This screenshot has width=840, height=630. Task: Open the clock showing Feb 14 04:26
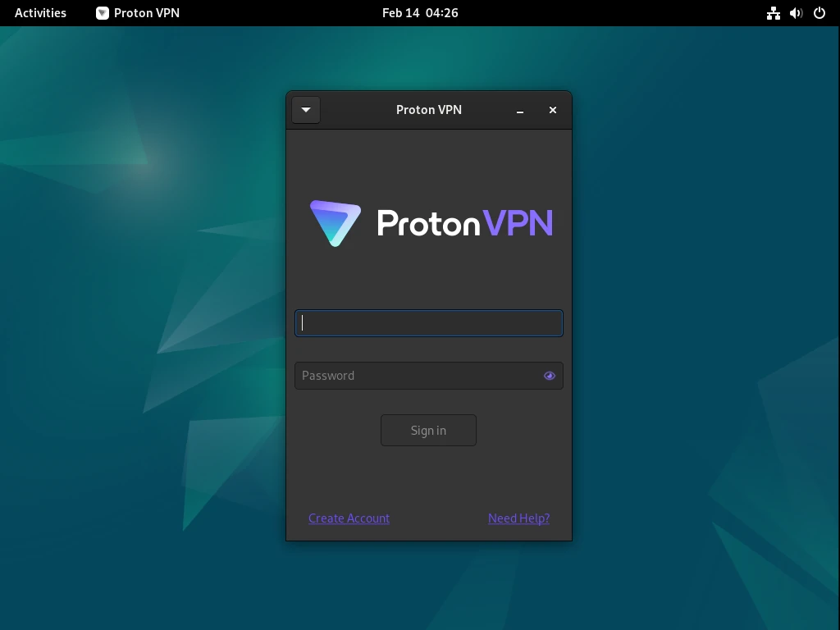click(x=420, y=13)
